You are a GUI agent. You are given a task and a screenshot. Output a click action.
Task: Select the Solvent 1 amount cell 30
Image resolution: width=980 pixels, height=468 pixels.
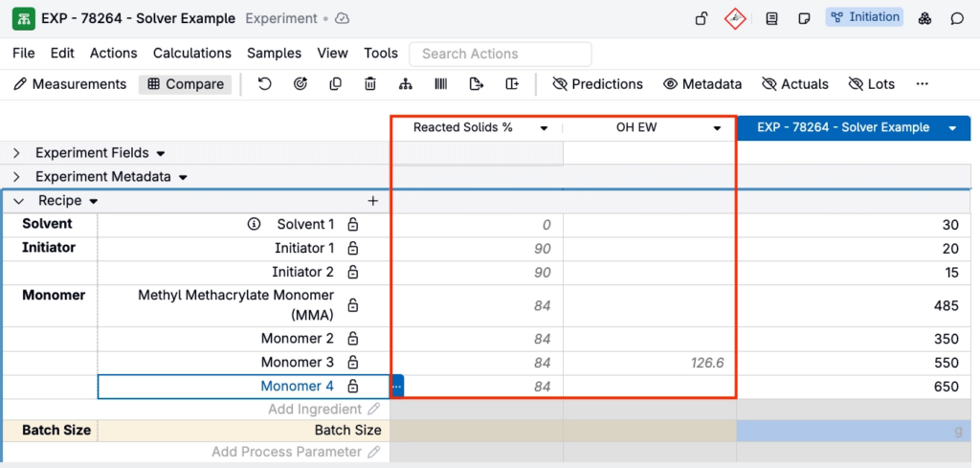click(854, 225)
